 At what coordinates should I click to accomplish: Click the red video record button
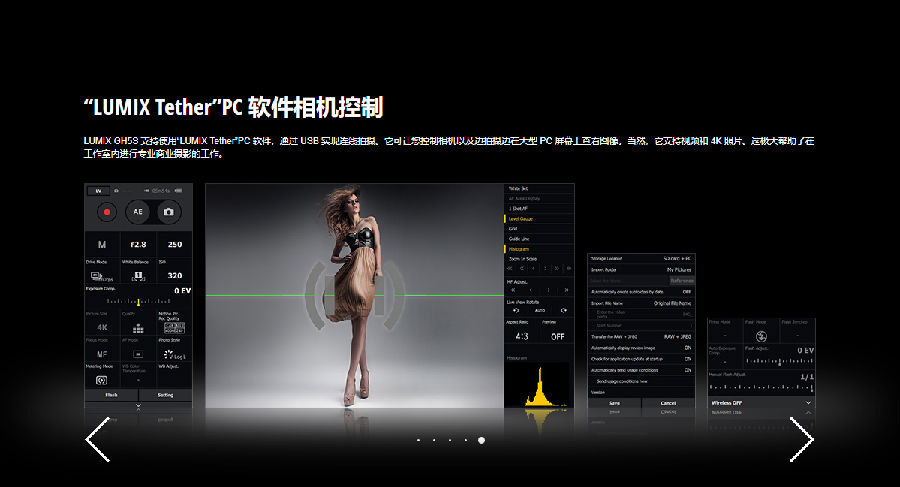(105, 212)
